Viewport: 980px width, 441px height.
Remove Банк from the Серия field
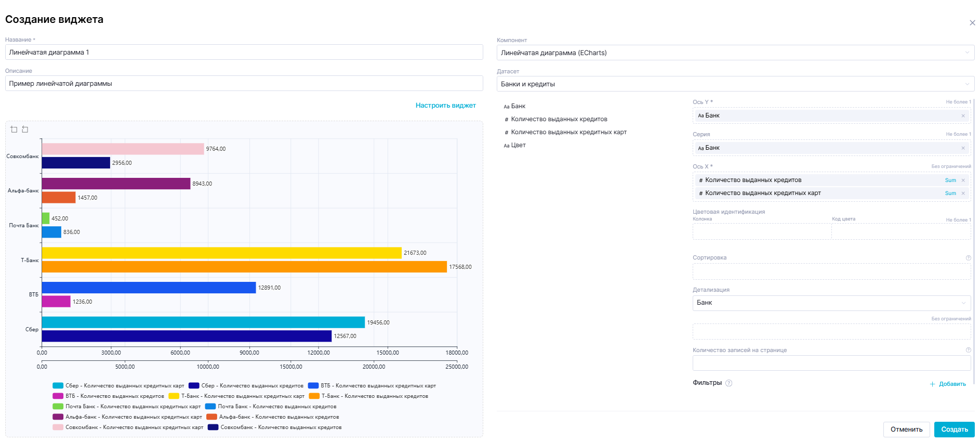963,148
